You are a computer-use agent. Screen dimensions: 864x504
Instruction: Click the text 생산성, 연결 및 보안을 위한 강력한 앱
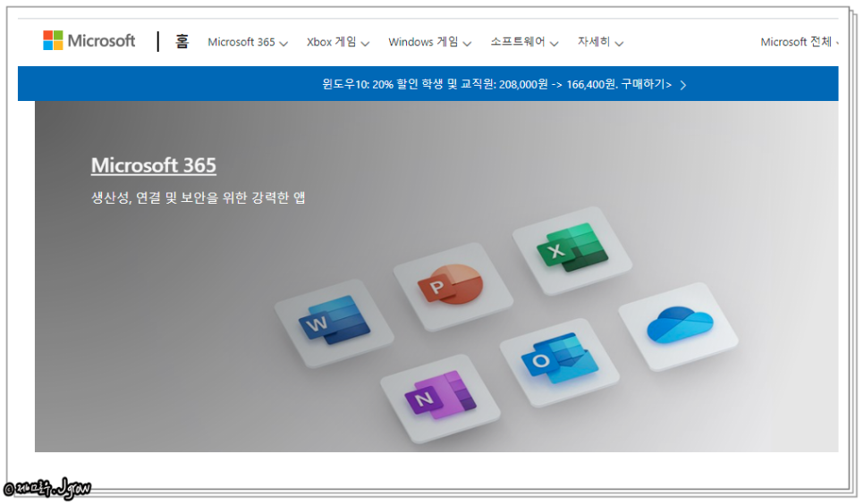coord(199,197)
